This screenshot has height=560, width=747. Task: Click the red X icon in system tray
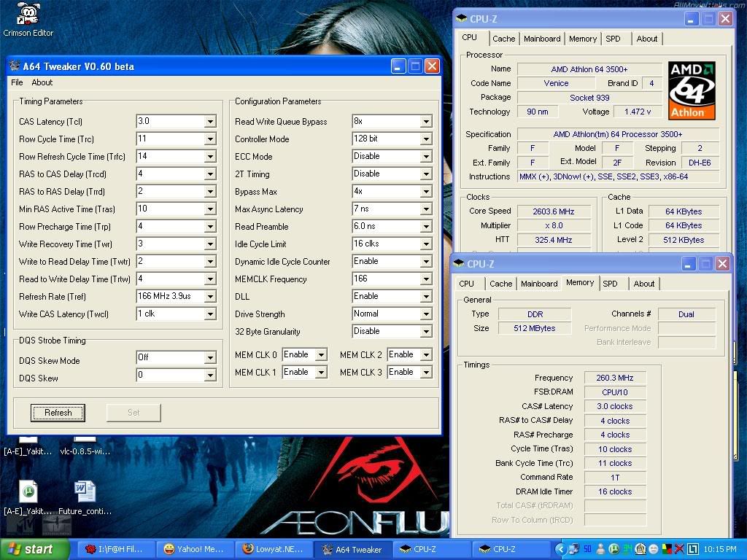679,549
